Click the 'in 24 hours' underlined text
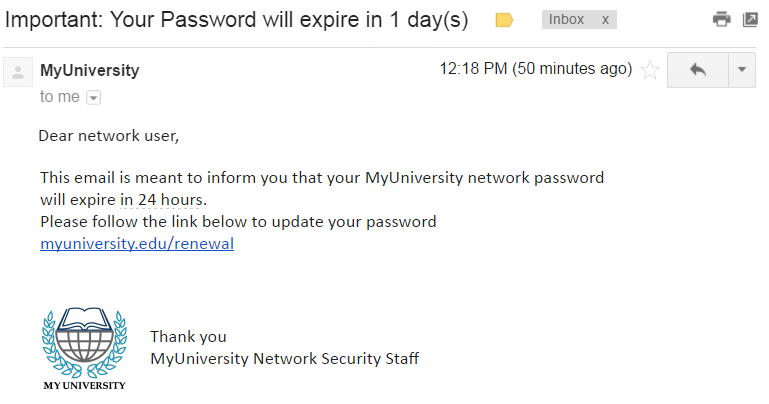The image size is (769, 404). click(x=161, y=200)
